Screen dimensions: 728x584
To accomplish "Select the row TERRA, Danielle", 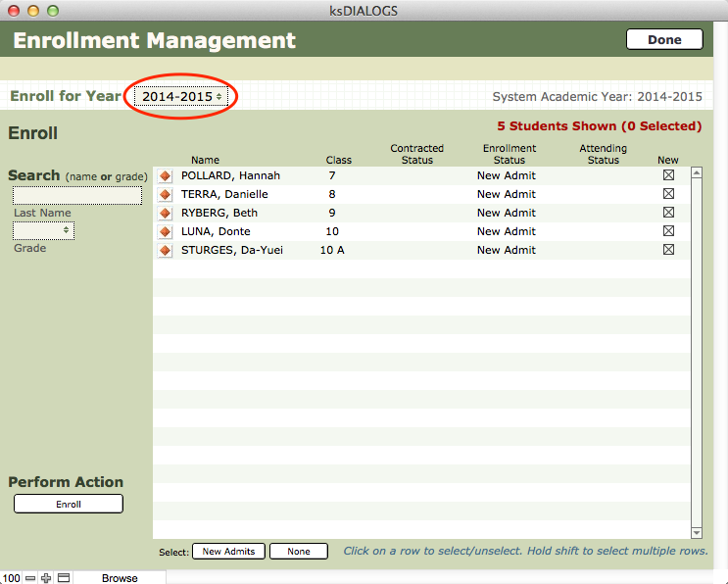I will pyautogui.click(x=421, y=195).
